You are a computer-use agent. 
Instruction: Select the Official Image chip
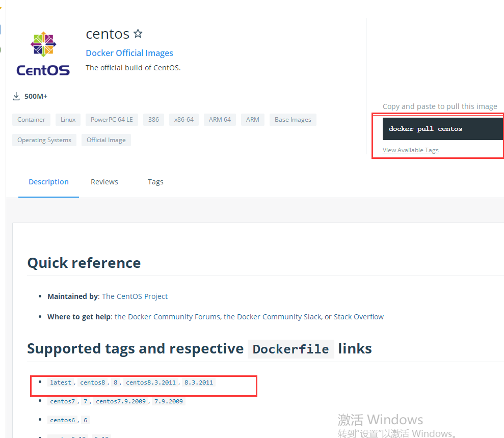[106, 140]
